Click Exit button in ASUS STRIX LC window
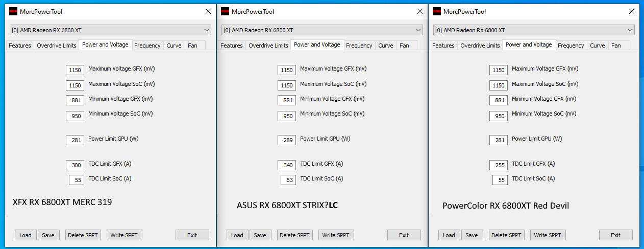The width and height of the screenshot is (644, 249). click(404, 235)
